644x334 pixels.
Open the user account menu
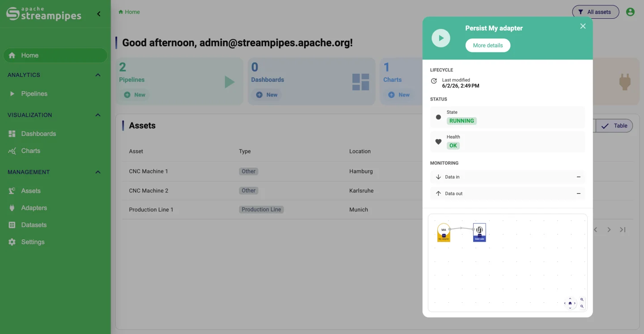630,12
